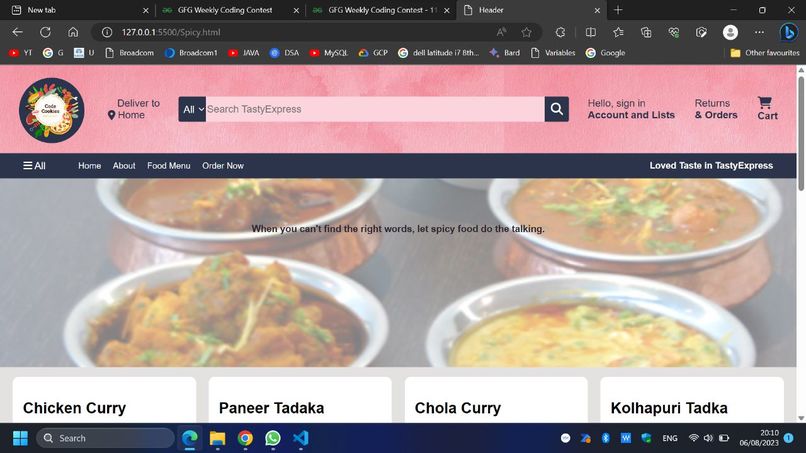The width and height of the screenshot is (806, 453).
Task: Click the browser home button
Action: point(73,32)
